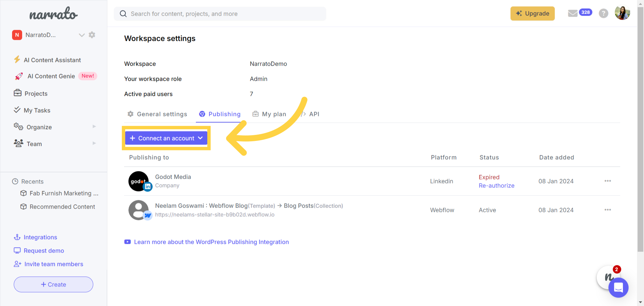Click the search magnifier icon
This screenshot has height=306, width=644.
click(x=123, y=14)
